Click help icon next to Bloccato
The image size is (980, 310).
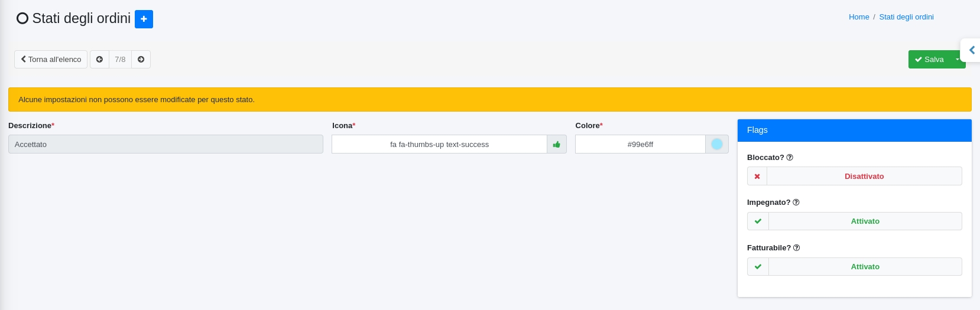(790, 158)
